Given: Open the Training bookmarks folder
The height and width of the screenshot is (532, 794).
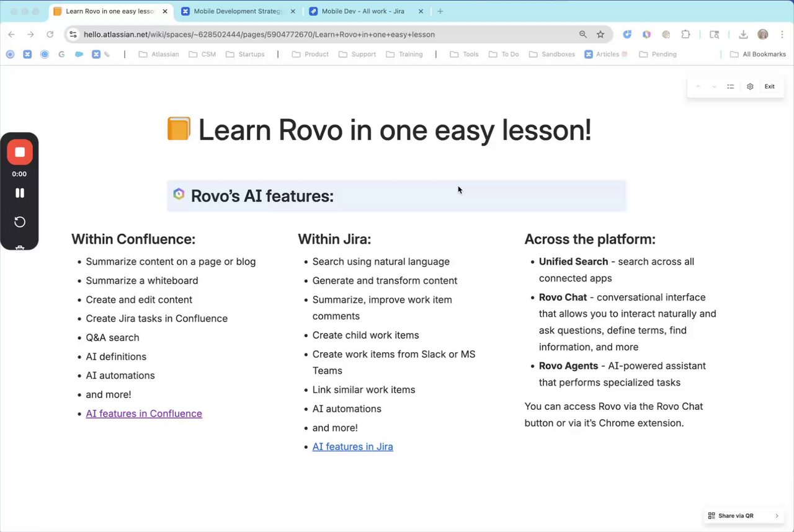Looking at the screenshot, I should [404, 55].
